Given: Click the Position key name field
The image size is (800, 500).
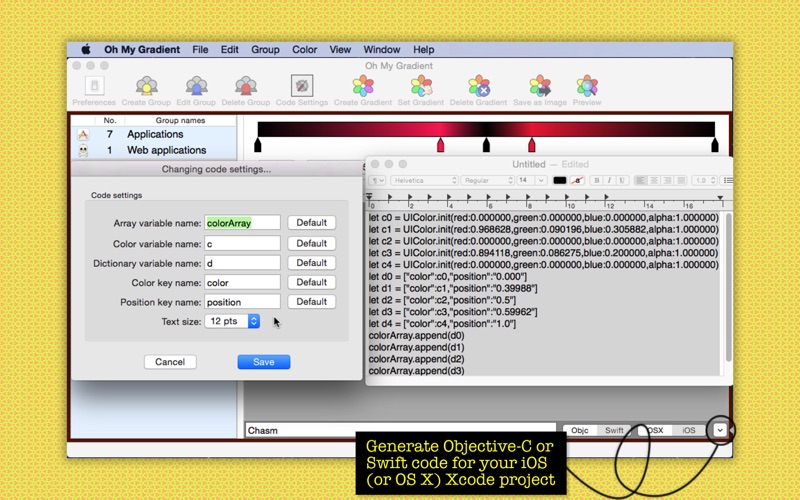Looking at the screenshot, I should pos(242,302).
